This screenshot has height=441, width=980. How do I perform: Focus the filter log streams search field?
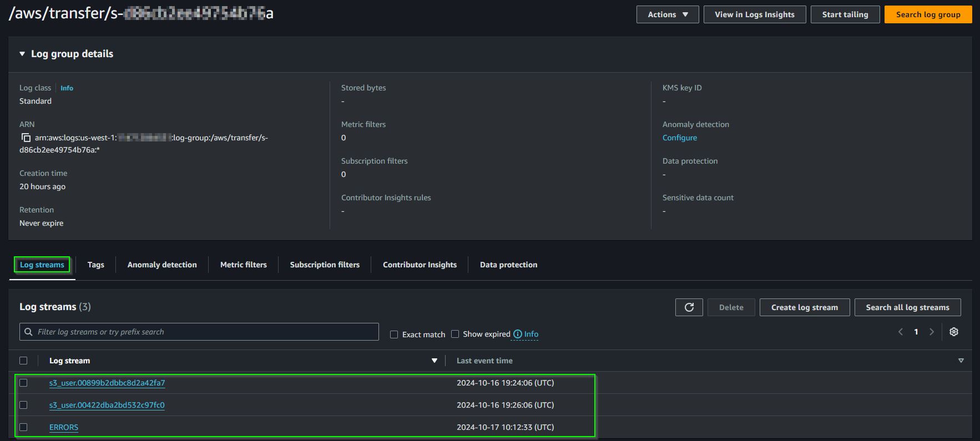199,332
